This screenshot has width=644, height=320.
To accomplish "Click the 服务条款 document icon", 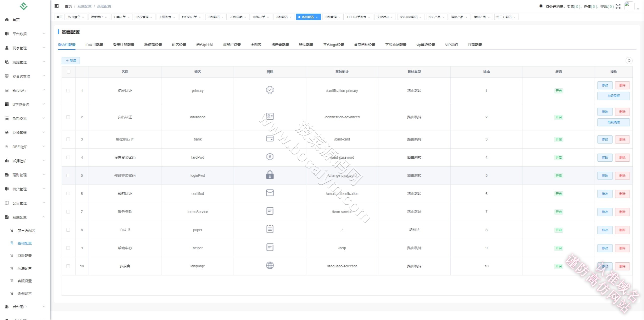I will (x=270, y=211).
